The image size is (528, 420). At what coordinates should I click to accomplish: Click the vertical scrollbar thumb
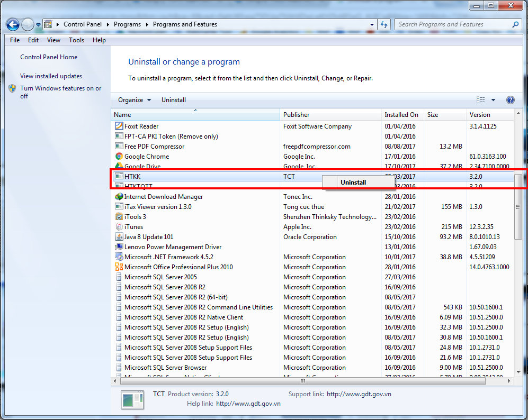[518, 206]
